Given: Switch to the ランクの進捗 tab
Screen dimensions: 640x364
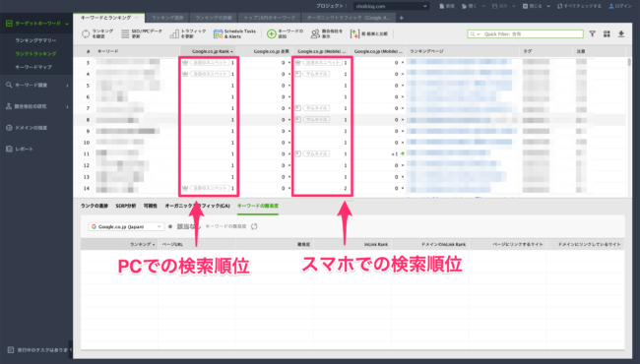Looking at the screenshot, I should click(x=95, y=206).
